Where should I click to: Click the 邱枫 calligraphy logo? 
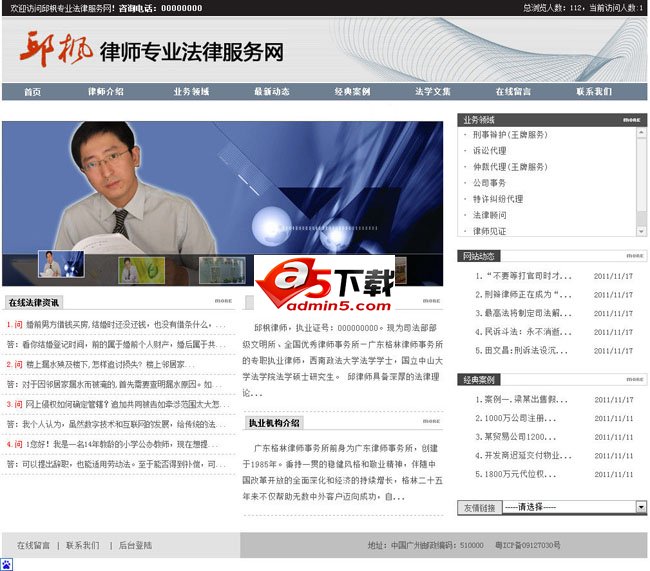[62, 48]
